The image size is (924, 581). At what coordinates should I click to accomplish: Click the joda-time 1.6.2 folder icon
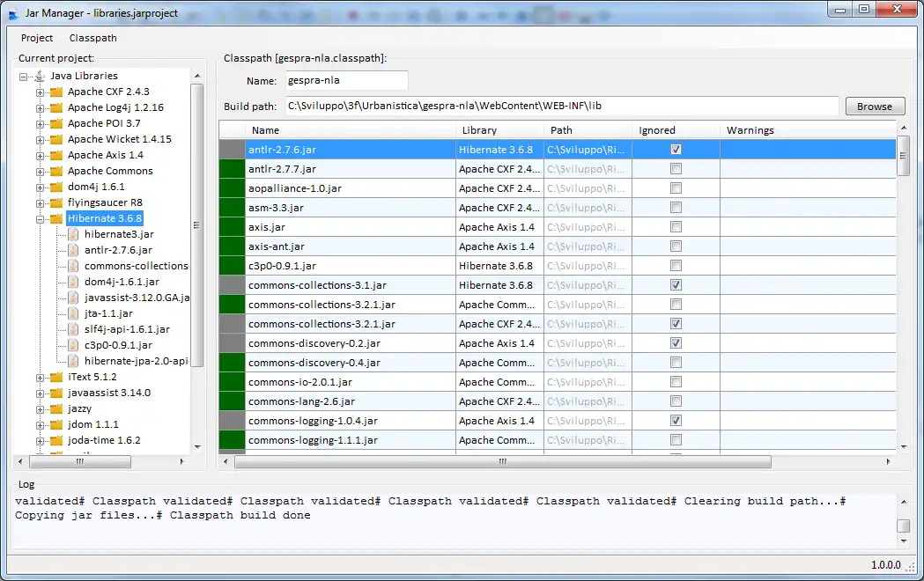point(56,441)
